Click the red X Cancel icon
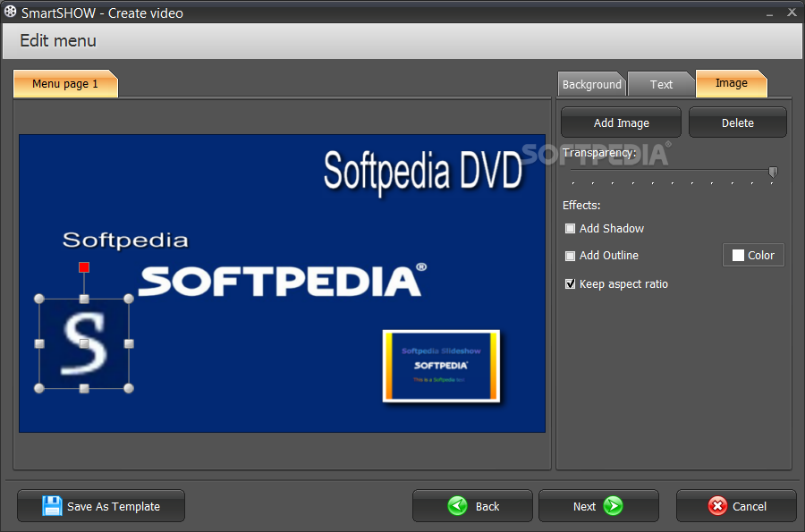This screenshot has width=805, height=532. 717,506
